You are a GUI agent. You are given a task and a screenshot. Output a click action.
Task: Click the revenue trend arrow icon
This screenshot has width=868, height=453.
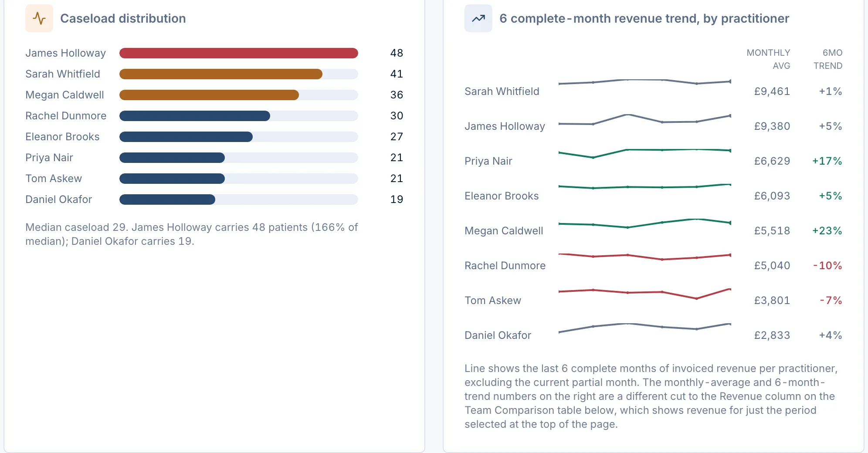[x=478, y=18]
